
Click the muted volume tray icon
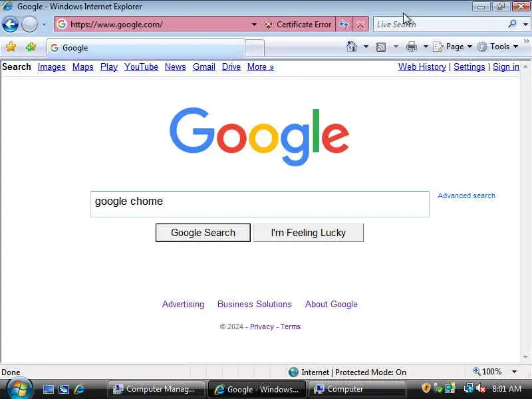pos(481,388)
